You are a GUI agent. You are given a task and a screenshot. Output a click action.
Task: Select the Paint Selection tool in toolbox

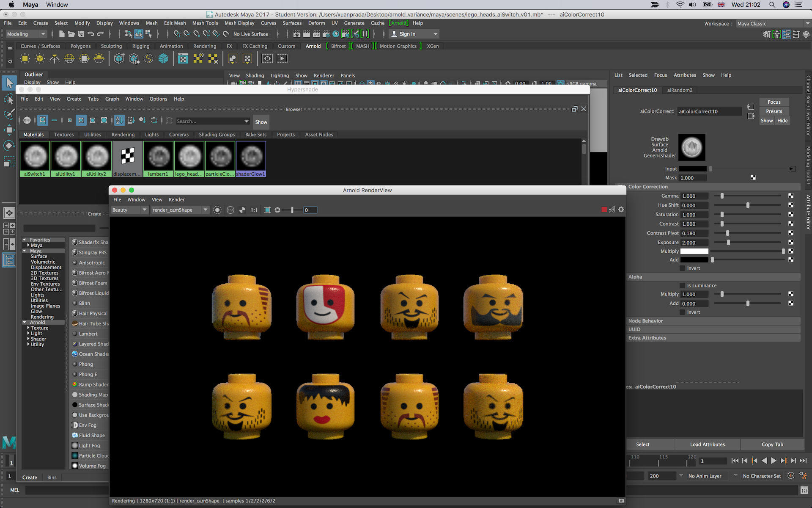point(9,114)
